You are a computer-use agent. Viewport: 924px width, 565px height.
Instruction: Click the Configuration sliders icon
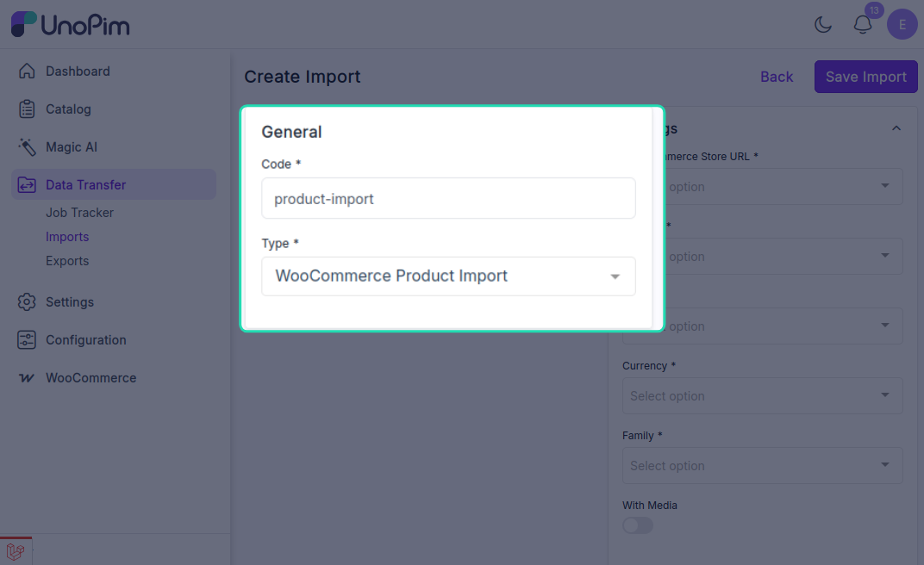point(27,340)
